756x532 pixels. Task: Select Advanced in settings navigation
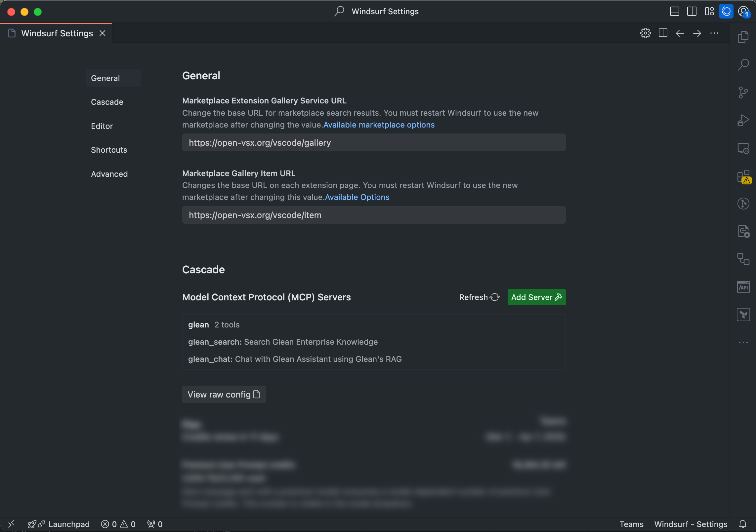tap(109, 174)
